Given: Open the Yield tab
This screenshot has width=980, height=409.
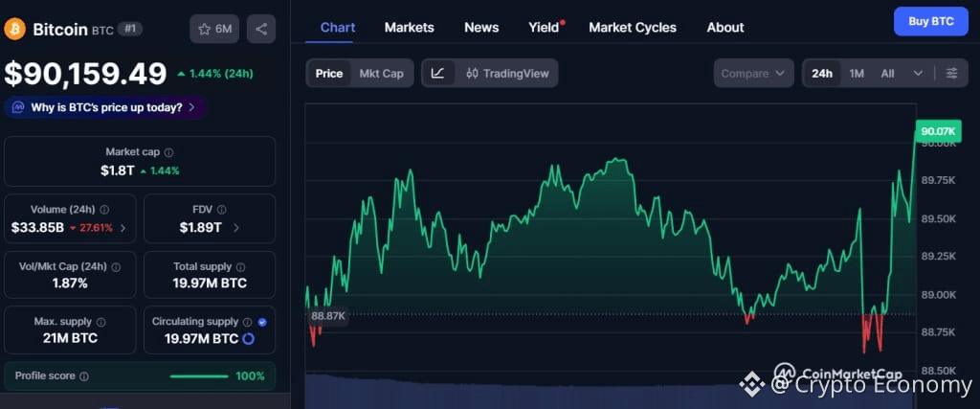Looking at the screenshot, I should pyautogui.click(x=544, y=28).
